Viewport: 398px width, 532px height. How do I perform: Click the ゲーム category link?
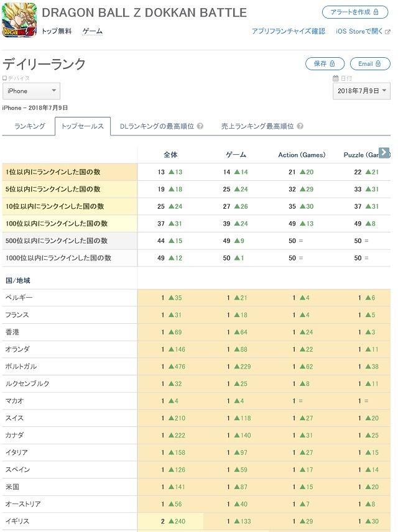tap(93, 31)
